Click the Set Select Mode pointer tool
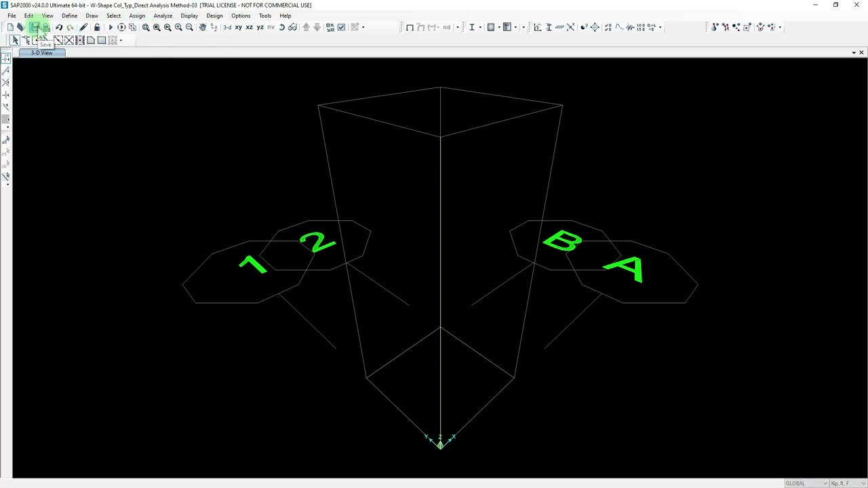Viewport: 868px width, 488px height. coord(15,40)
